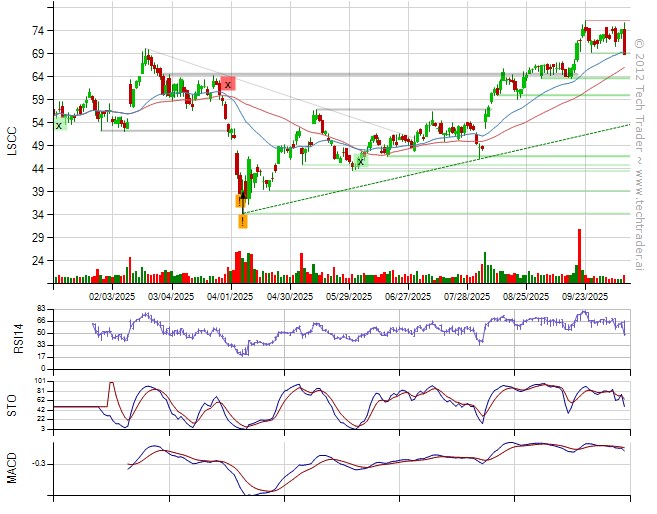The width and height of the screenshot is (657, 514).
Task: Click the 34 price axis label
Action: [37, 214]
